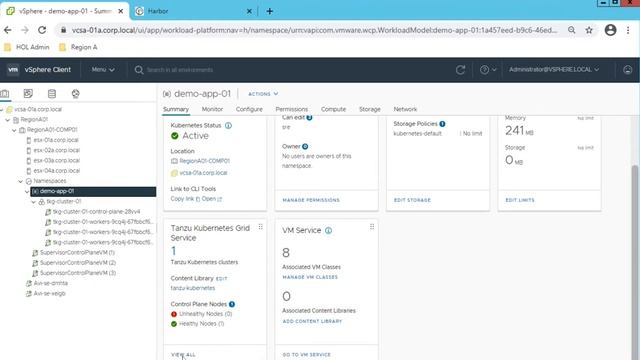Open the Chrome profile avatar
640x360 pixels.
(611, 30)
